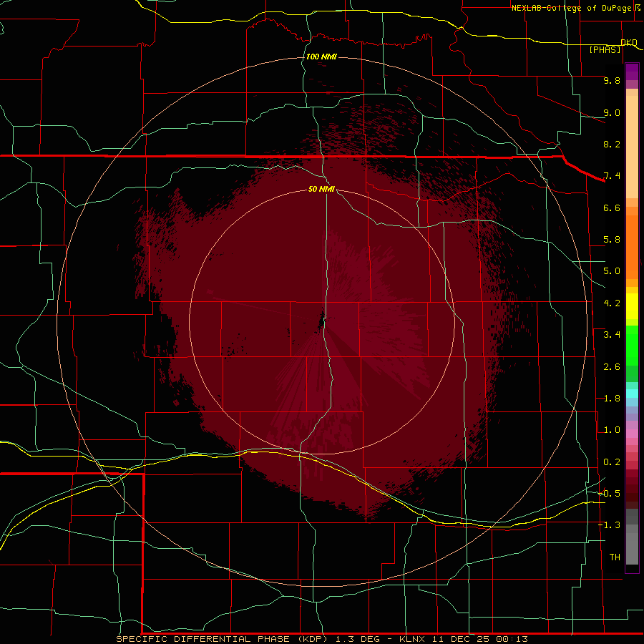644x644 pixels.
Task: Click the 50 NMI range ring label
Action: [321, 189]
